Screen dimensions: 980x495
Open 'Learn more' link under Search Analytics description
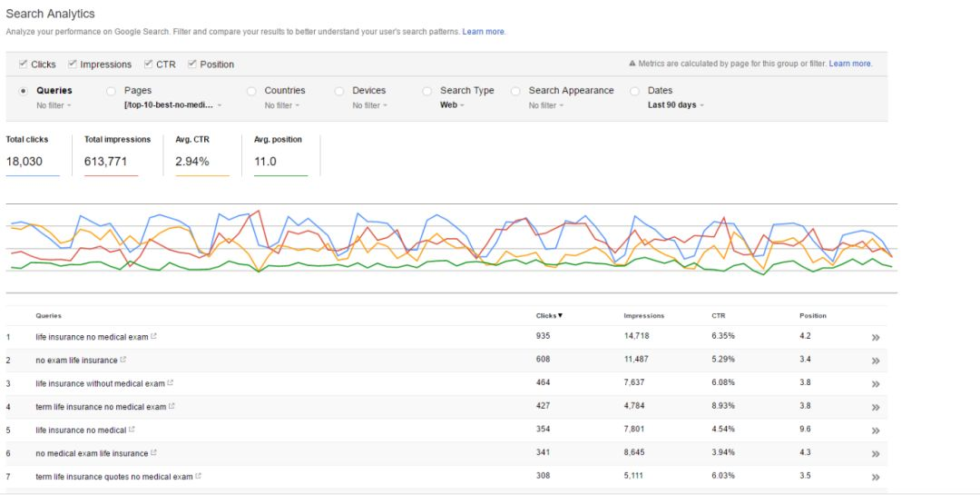[x=484, y=32]
